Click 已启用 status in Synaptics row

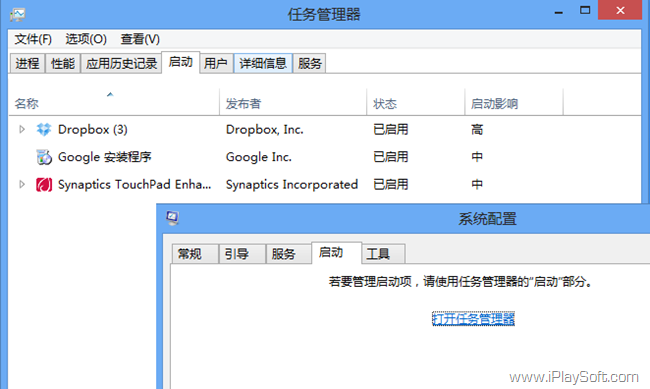coord(390,185)
